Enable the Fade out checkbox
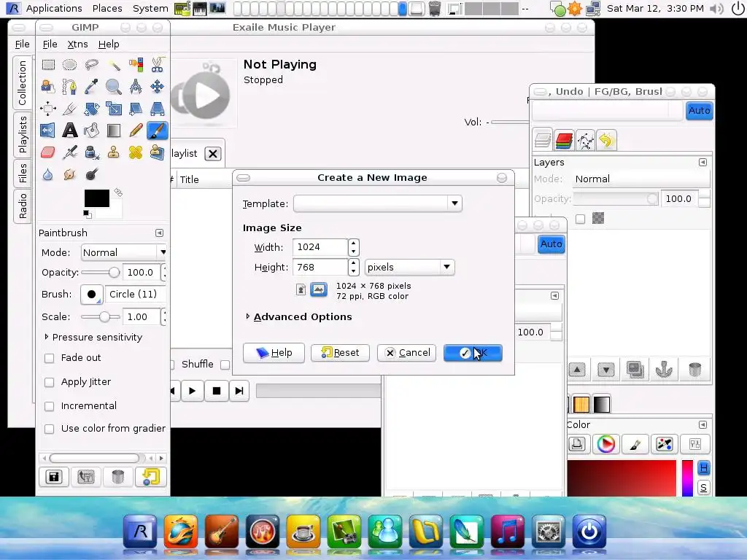Viewport: 747px width, 560px height. [49, 358]
